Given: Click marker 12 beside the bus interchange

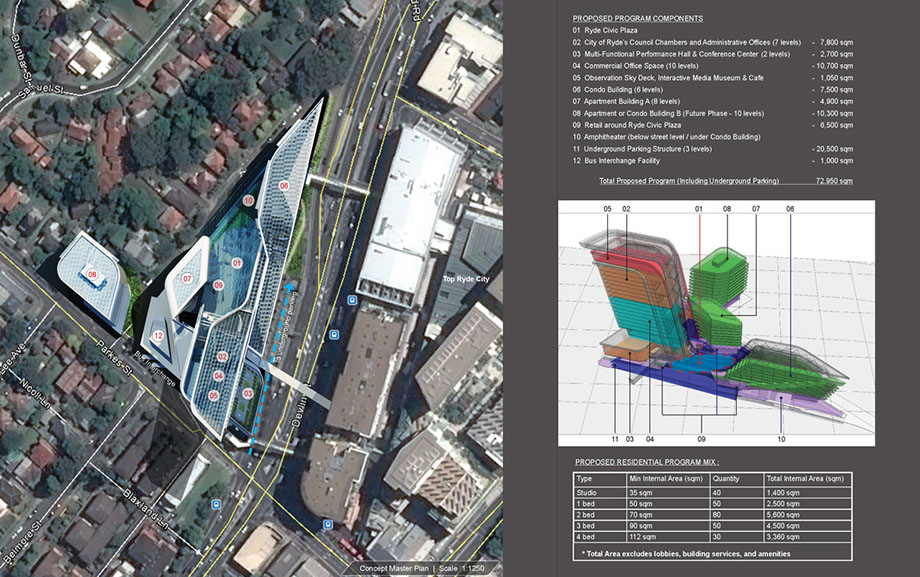Looking at the screenshot, I should pyautogui.click(x=158, y=336).
